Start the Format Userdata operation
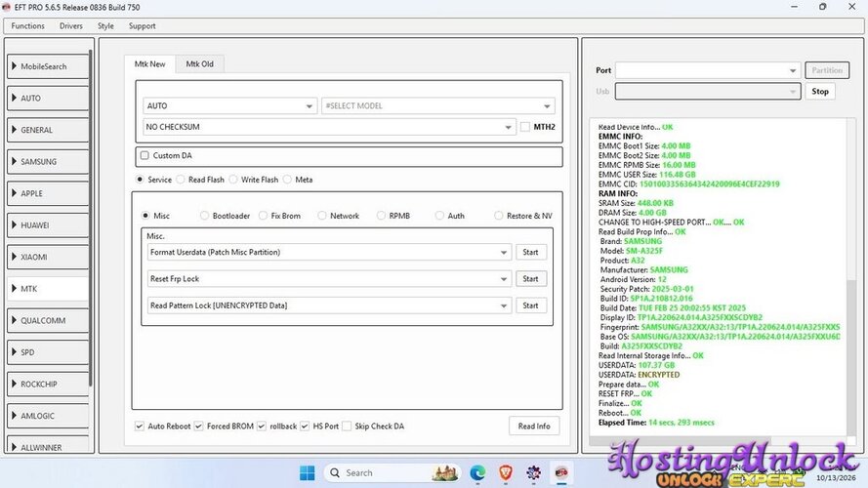Screen dimensions: 868x488 531,253
